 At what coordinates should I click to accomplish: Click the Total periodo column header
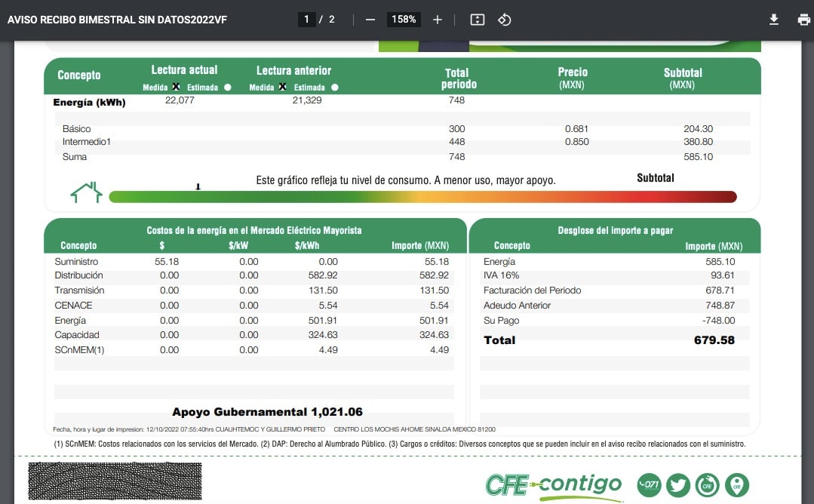click(459, 78)
